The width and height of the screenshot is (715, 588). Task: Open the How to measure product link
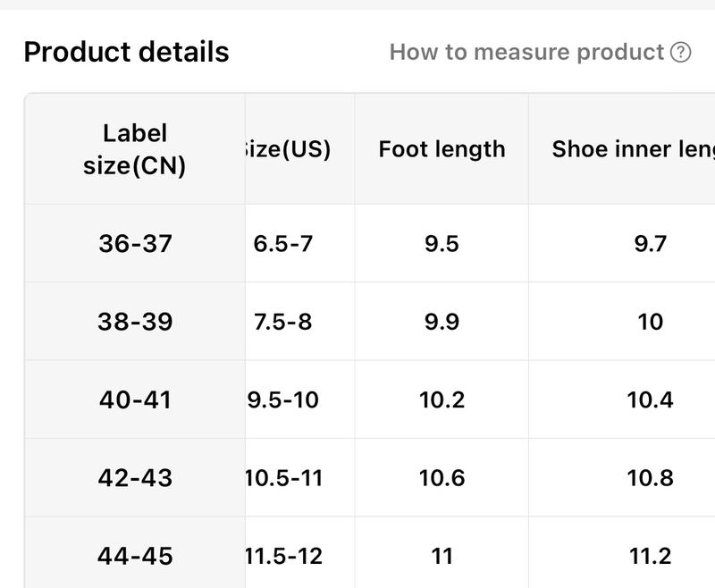(526, 53)
